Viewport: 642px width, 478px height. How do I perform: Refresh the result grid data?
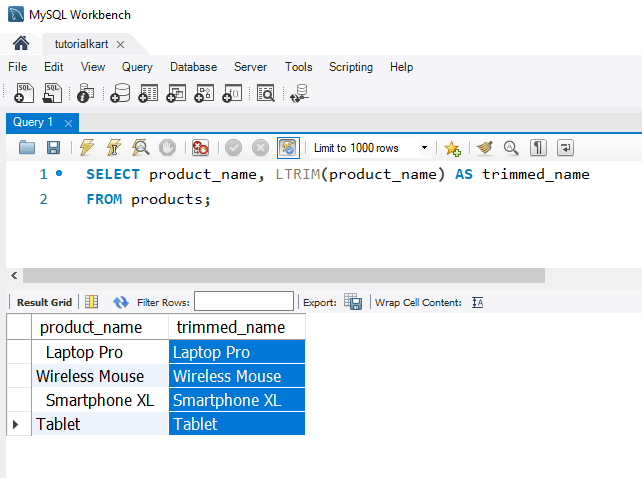(121, 302)
